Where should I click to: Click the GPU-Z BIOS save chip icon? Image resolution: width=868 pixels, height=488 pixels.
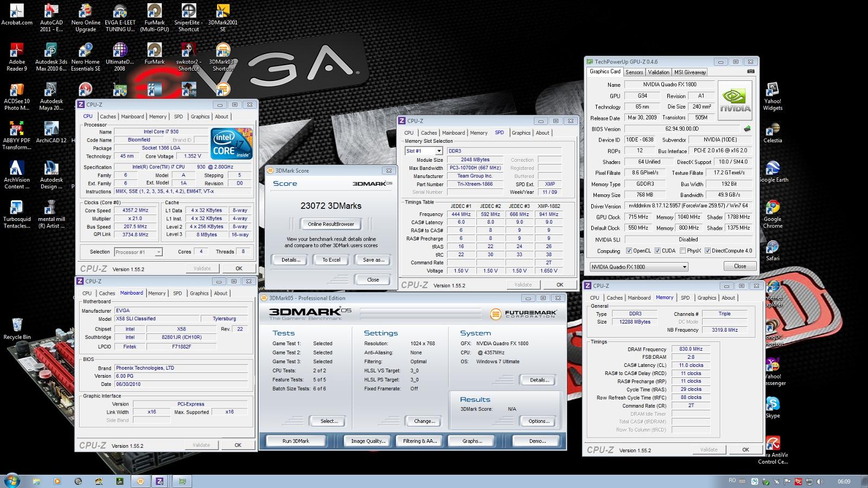747,129
